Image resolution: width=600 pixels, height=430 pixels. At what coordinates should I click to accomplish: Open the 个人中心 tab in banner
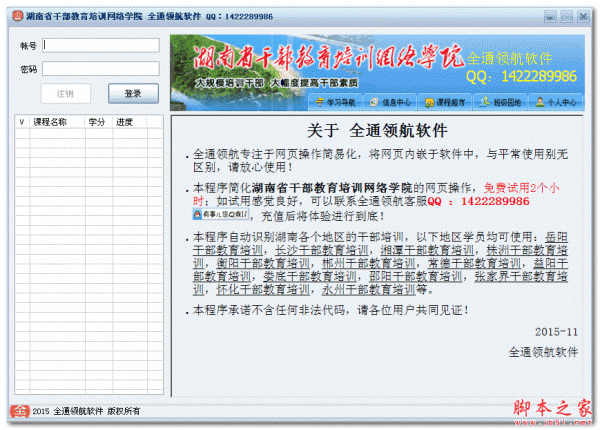pos(556,102)
